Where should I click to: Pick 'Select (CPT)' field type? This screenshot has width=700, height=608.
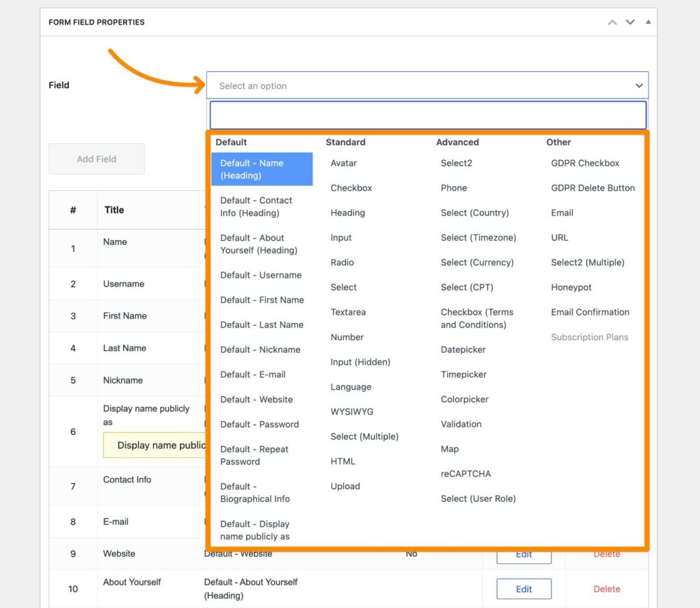pos(467,288)
